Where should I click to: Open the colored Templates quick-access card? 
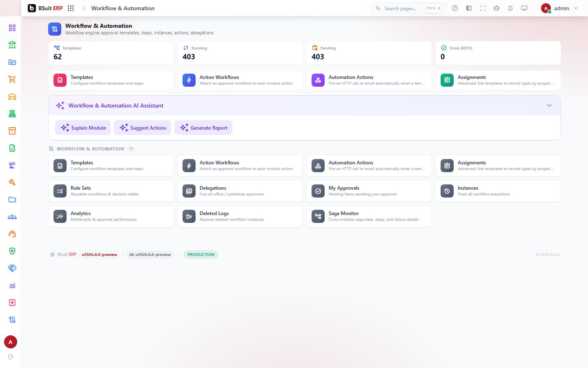click(111, 80)
